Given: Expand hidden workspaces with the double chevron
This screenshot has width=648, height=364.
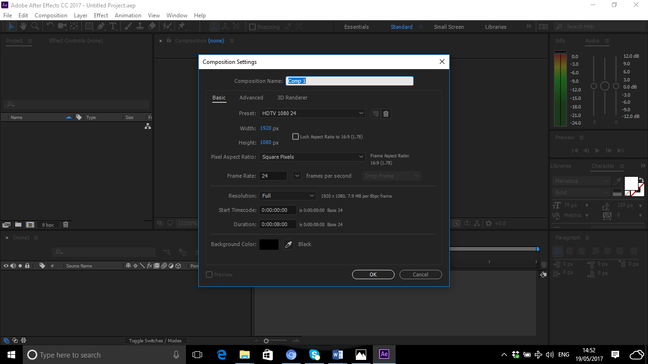Looking at the screenshot, I should (529, 26).
